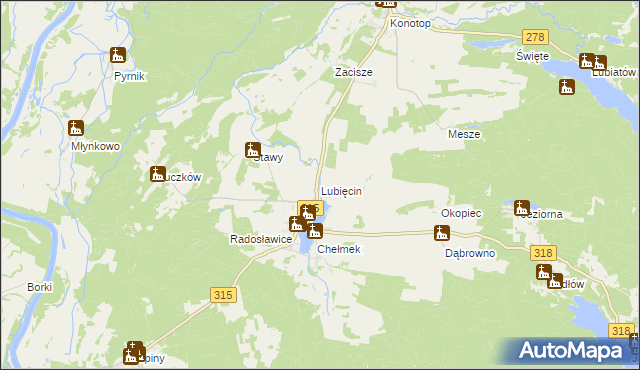Open the church icon directly above Lubiatów label

coord(599,63)
